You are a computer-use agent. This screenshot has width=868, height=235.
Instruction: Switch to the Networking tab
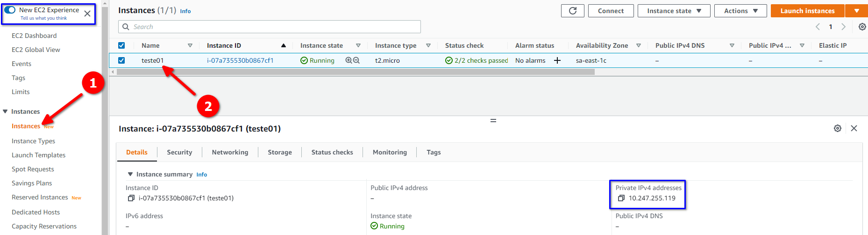pyautogui.click(x=230, y=152)
